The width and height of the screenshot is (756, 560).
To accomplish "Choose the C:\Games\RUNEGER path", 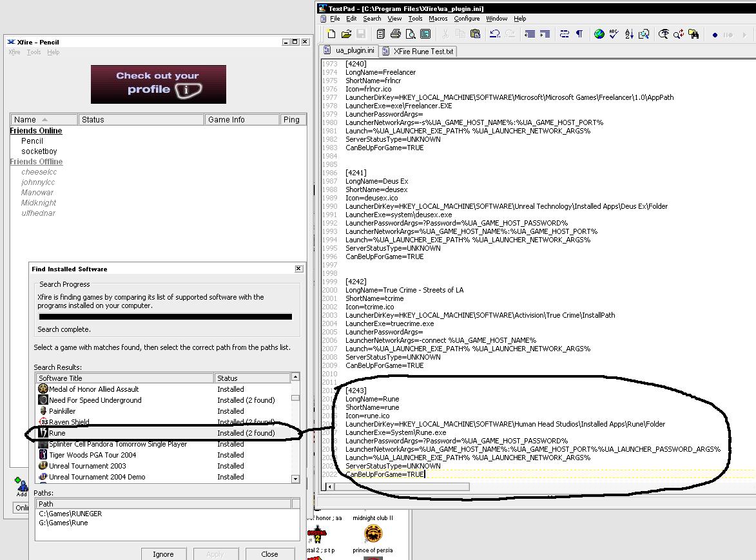I will pyautogui.click(x=70, y=514).
